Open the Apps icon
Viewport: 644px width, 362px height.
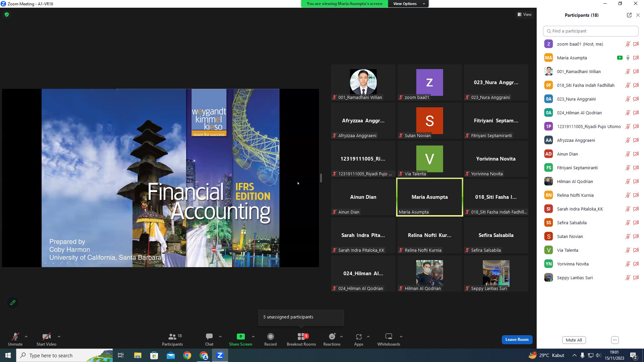(x=359, y=337)
